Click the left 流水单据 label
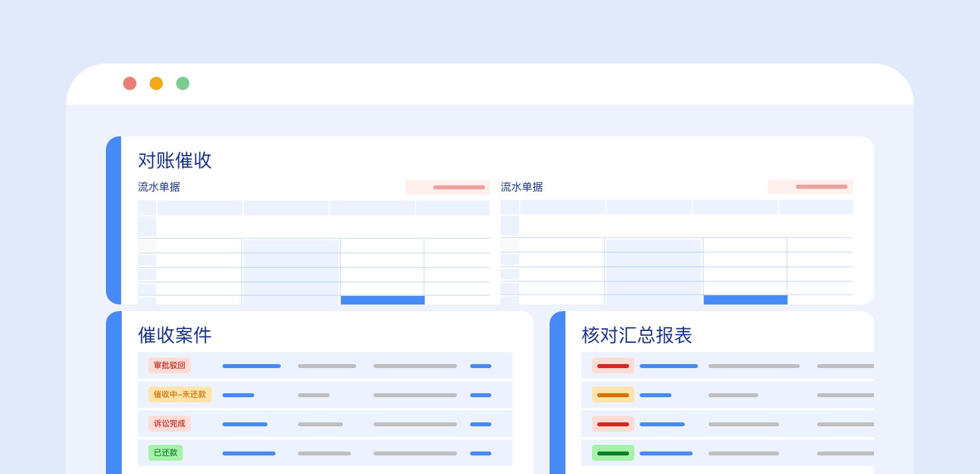This screenshot has height=474, width=980. pos(159,187)
